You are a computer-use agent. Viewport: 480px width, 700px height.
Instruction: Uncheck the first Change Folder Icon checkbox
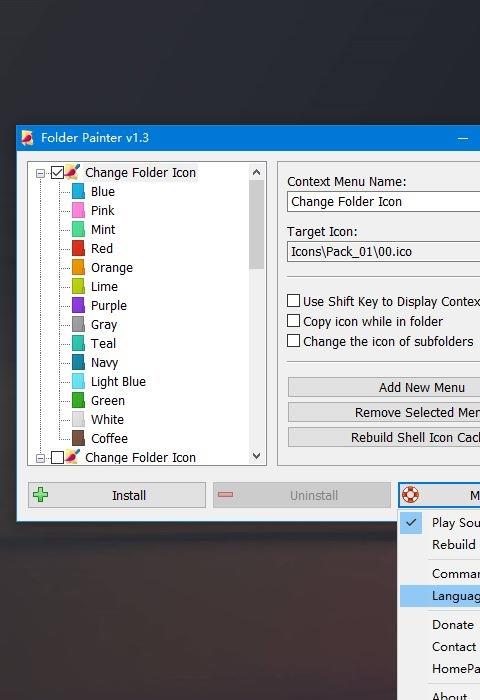[x=57, y=172]
